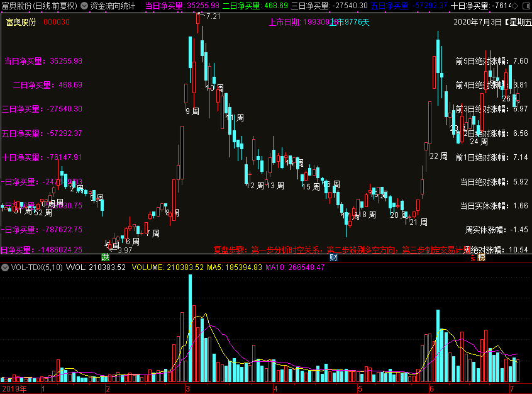Screen dimensions: 532x394
Task: Select month 5 on the time axis
Action: 360,389
